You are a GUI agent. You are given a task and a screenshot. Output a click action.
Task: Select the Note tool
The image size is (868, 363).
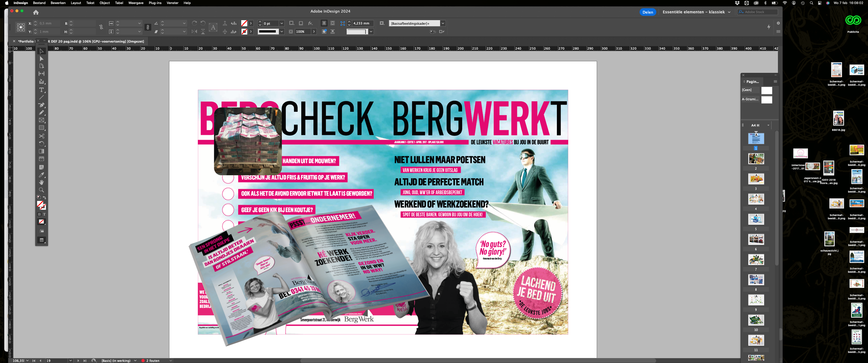pyautogui.click(x=41, y=167)
